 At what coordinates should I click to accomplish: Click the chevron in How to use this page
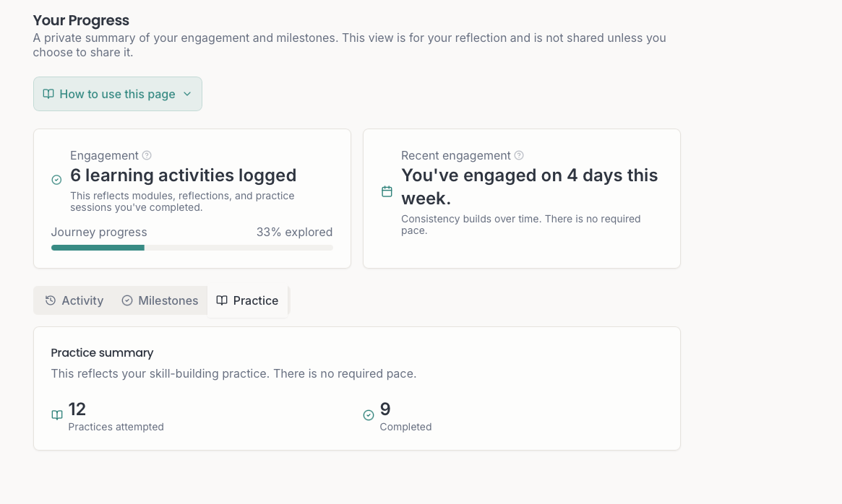187,94
